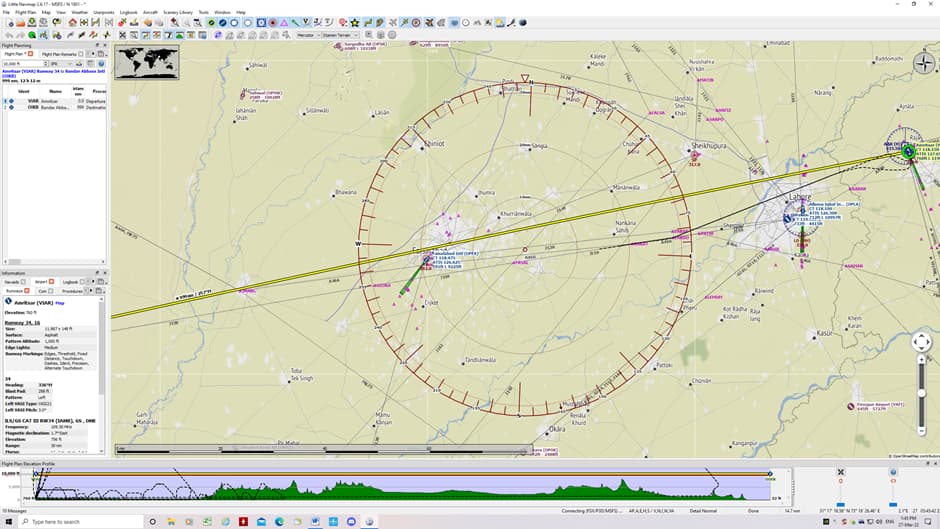Screen dimensions: 940x529
Task: Select the VIAR Amritsar departure row
Action: pos(54,101)
